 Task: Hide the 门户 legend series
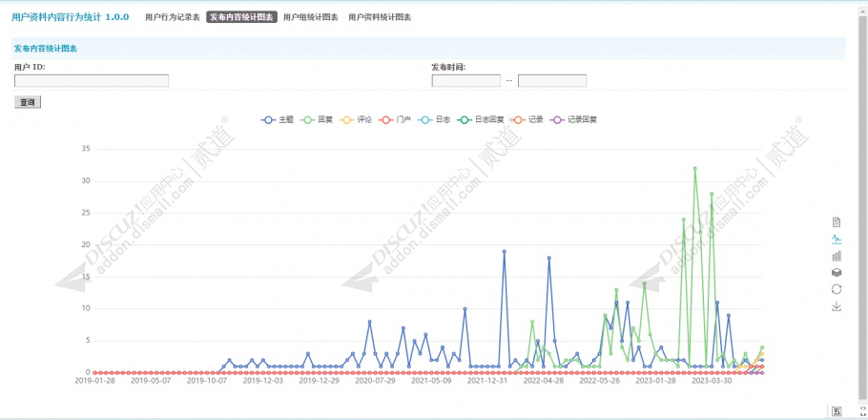(395, 119)
